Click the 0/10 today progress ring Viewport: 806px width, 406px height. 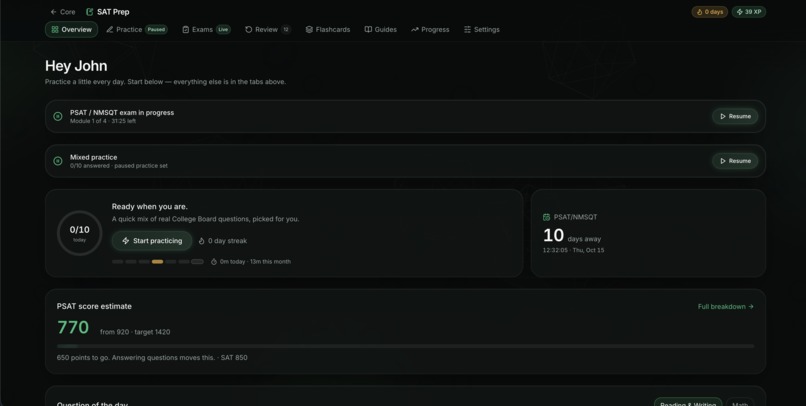tap(80, 233)
